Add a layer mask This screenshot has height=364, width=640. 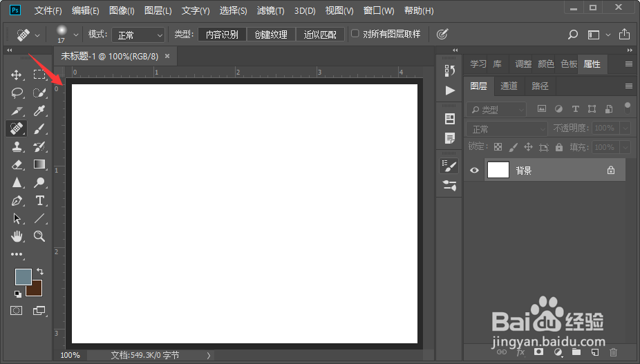[x=539, y=352]
